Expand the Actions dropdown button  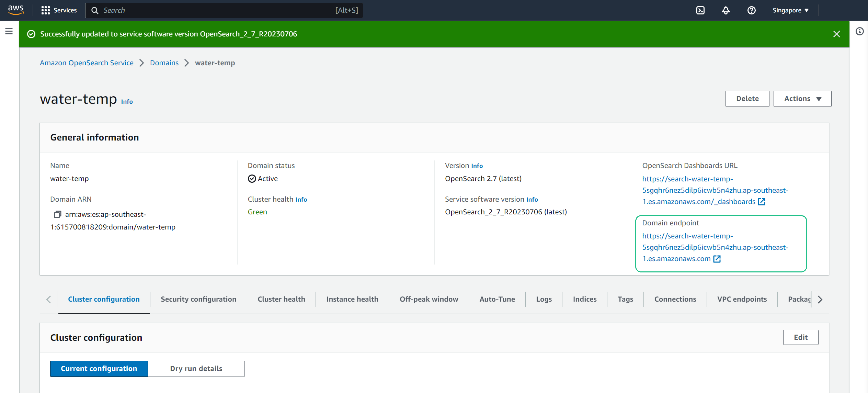coord(802,99)
